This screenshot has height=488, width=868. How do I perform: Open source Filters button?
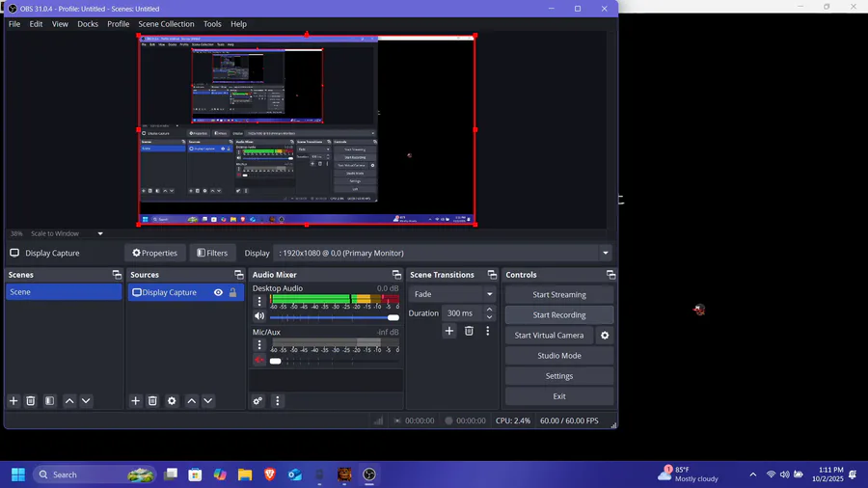click(x=212, y=253)
